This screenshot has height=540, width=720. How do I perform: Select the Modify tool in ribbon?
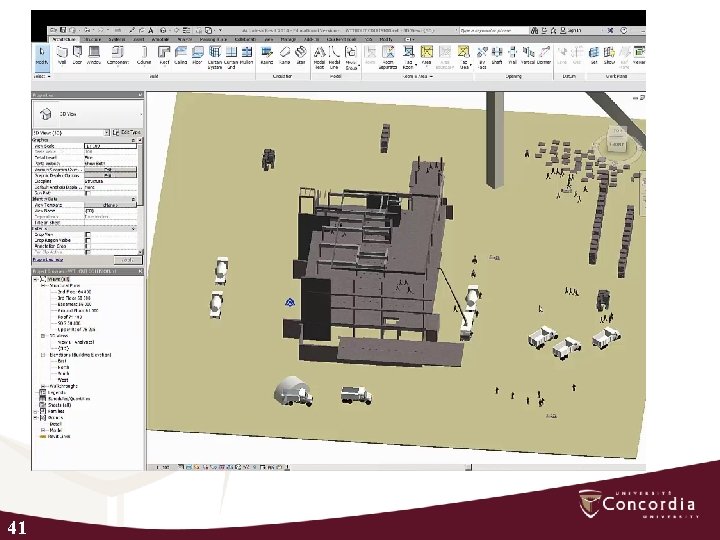coord(41,56)
